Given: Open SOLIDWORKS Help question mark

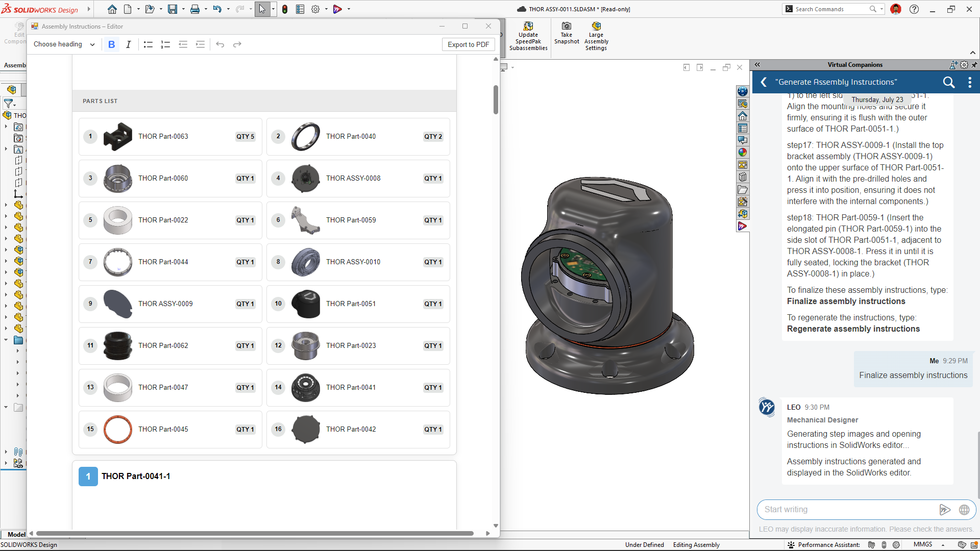Looking at the screenshot, I should (x=914, y=9).
